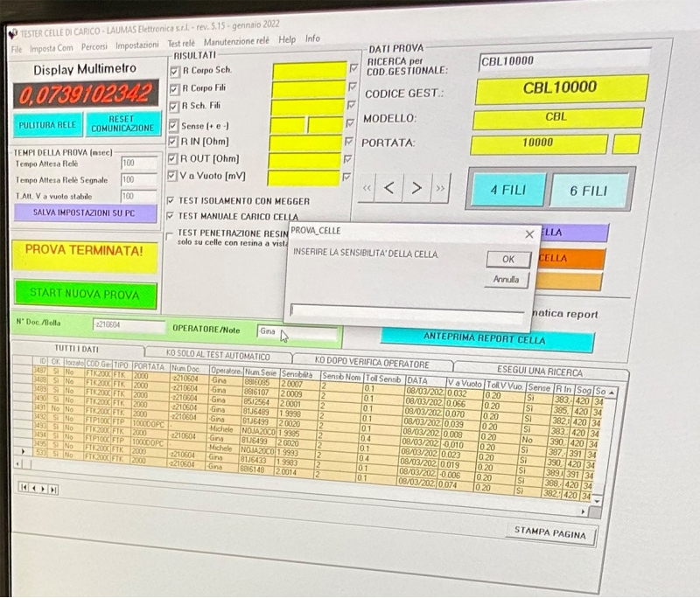Image resolution: width=700 pixels, height=598 pixels.
Task: Select the 6 FILI wiring button
Action: click(x=589, y=190)
